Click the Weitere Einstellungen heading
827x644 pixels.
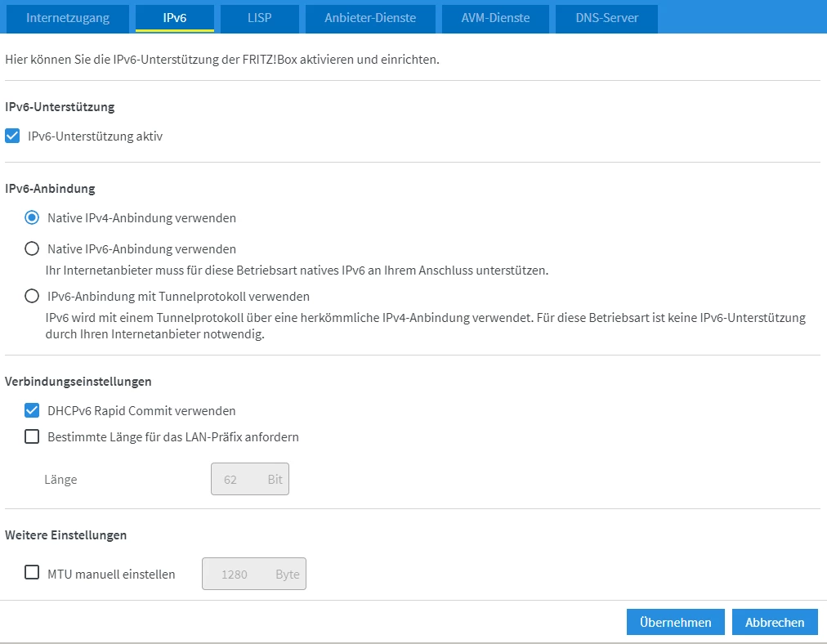coord(66,534)
